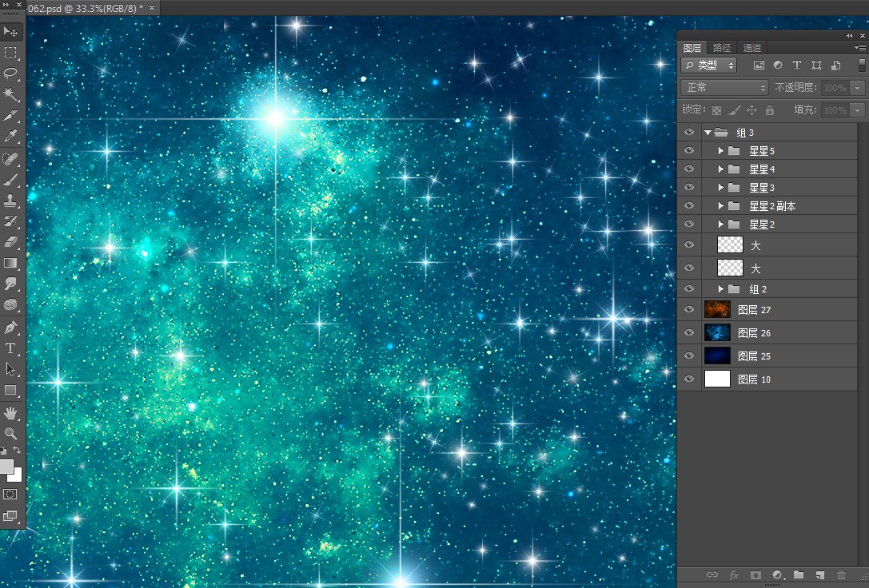Toggle visibility of 星星 2 副本
Image resolution: width=869 pixels, height=588 pixels.
click(x=689, y=205)
